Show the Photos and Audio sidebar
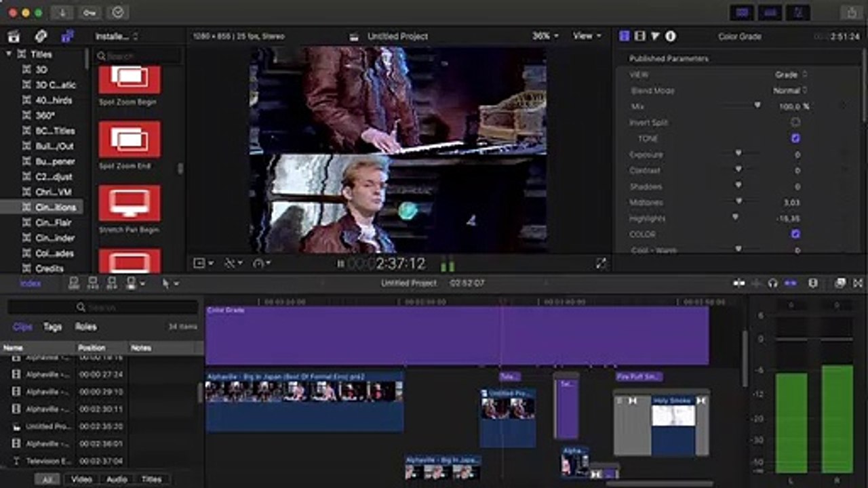 (41, 37)
